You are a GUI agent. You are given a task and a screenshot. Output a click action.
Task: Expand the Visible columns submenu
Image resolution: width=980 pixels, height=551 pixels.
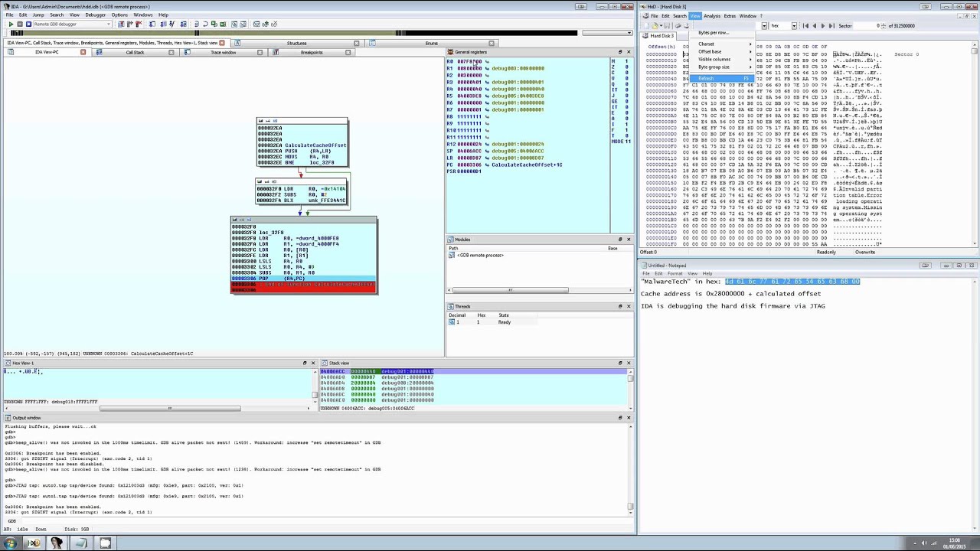tap(721, 59)
